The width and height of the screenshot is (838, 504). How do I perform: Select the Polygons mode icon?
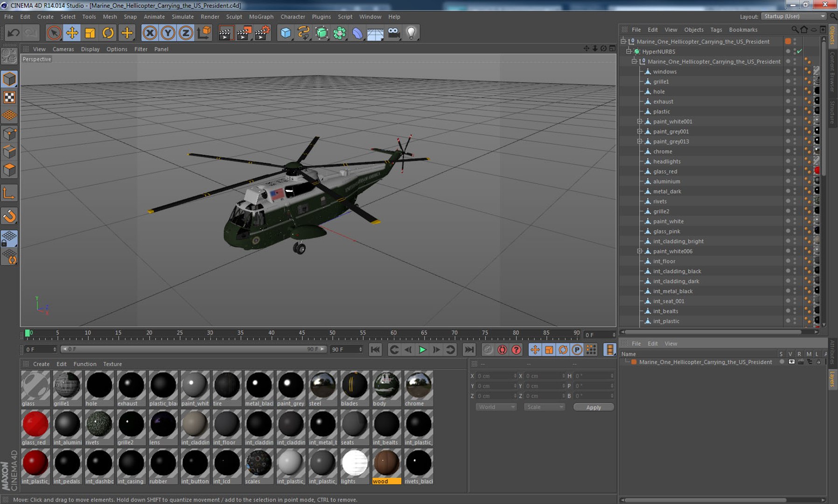click(x=9, y=170)
